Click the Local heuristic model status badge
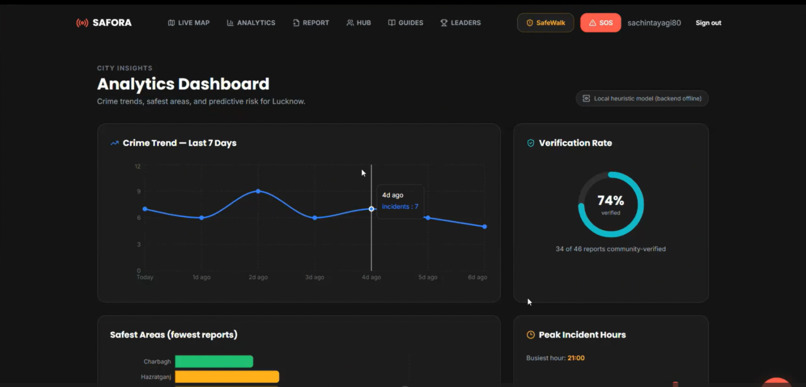 (x=642, y=98)
